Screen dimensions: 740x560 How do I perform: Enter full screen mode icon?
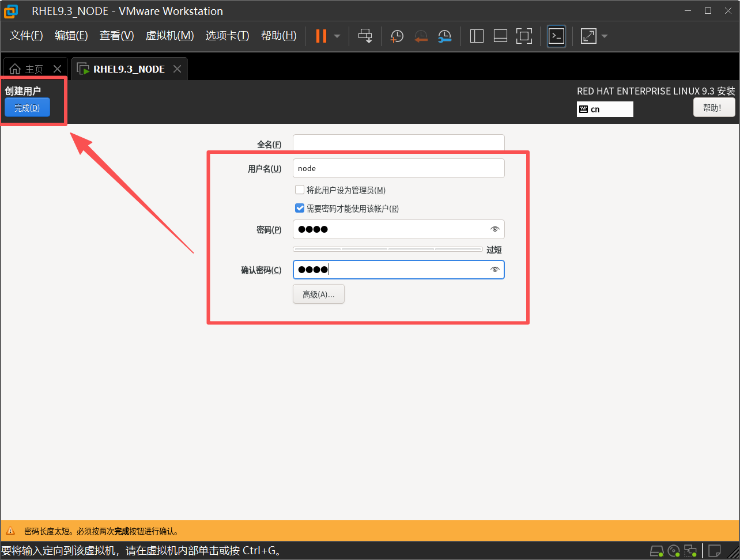pos(524,36)
